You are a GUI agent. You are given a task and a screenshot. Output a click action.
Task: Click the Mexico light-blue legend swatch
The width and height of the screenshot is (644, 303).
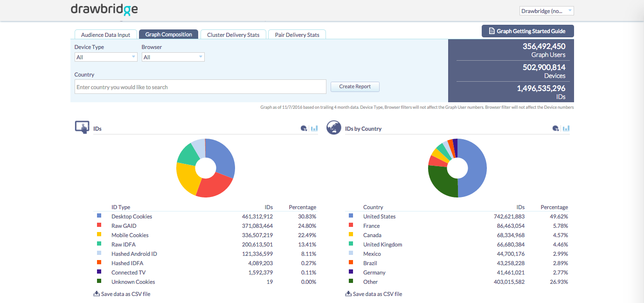[351, 253]
